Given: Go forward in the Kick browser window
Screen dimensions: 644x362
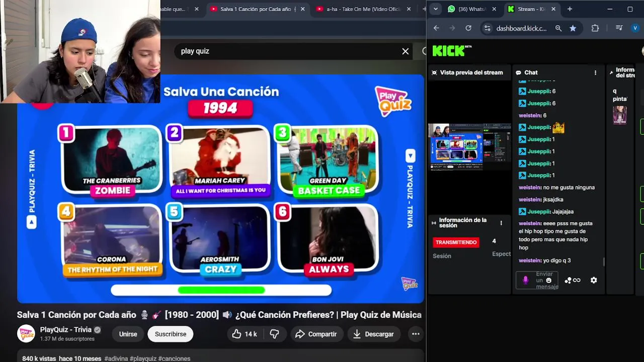Looking at the screenshot, I should pos(452,28).
